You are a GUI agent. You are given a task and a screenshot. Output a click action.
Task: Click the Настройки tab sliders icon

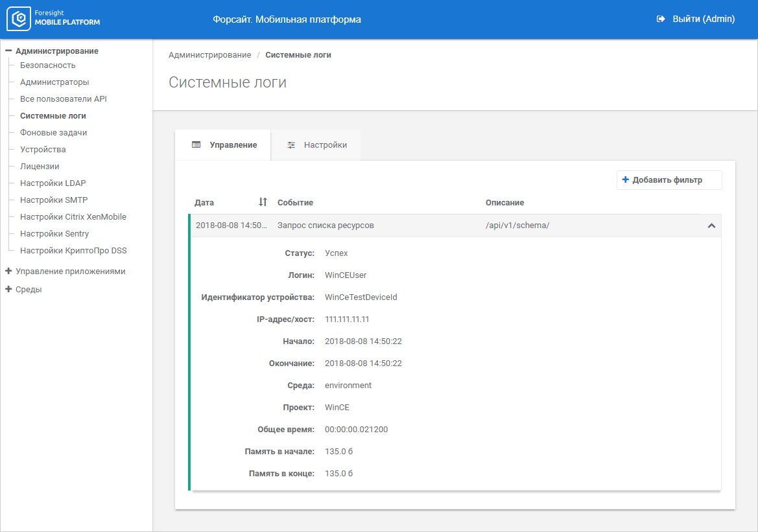click(291, 145)
